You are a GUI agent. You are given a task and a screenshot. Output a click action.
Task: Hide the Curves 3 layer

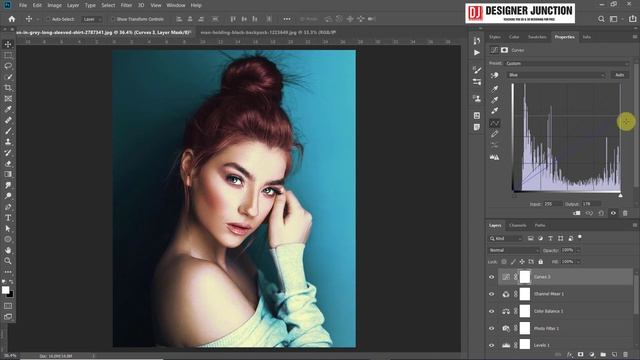(491, 277)
